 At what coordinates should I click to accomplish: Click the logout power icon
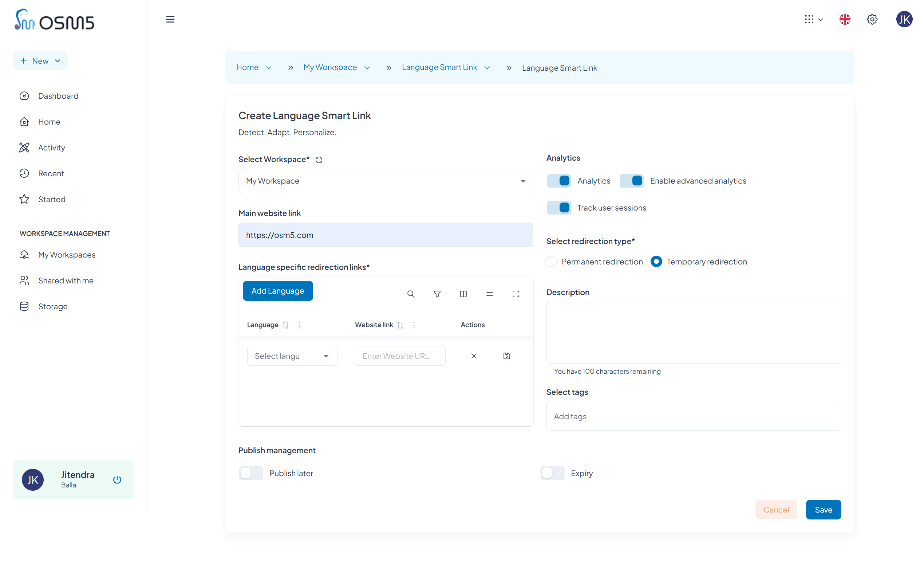[117, 479]
